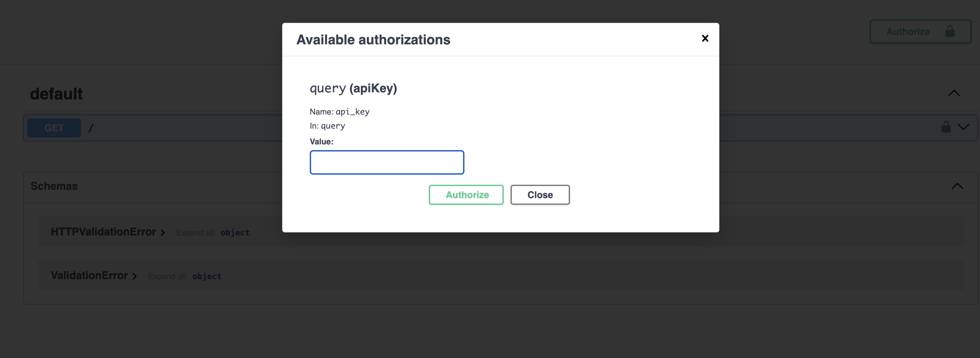Authorize with the entered API key
The image size is (980, 358).
[466, 194]
